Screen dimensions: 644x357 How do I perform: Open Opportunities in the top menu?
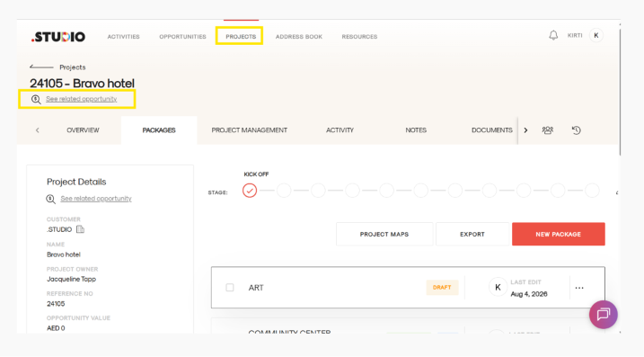click(x=182, y=37)
